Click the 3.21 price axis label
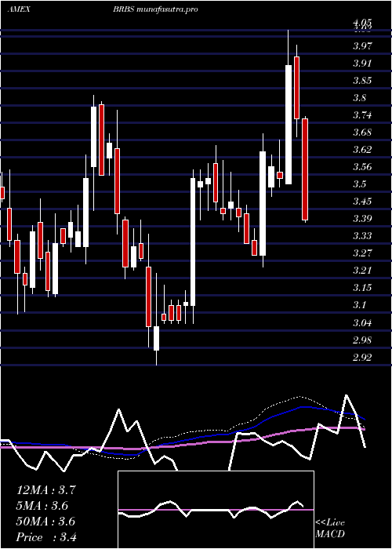 coord(362,271)
